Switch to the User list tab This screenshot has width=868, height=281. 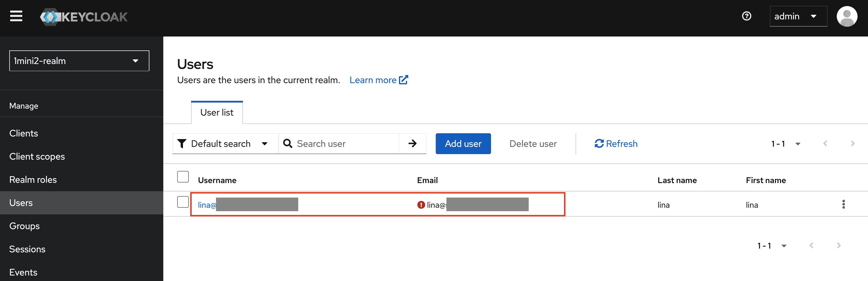click(x=217, y=113)
